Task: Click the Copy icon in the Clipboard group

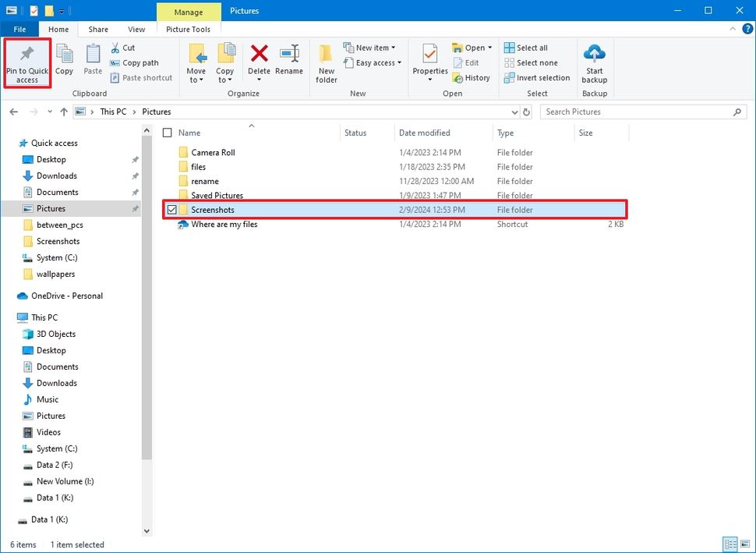Action: 64,62
